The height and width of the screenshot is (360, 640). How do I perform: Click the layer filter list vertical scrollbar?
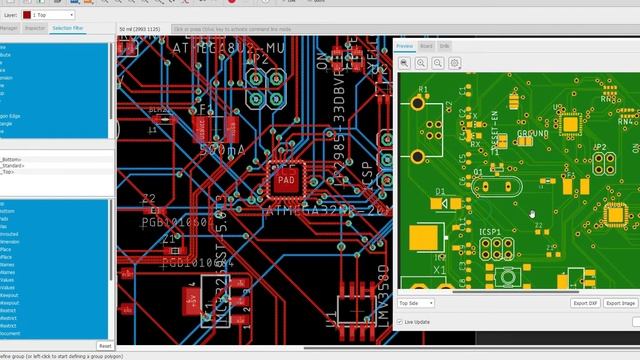pos(111,240)
